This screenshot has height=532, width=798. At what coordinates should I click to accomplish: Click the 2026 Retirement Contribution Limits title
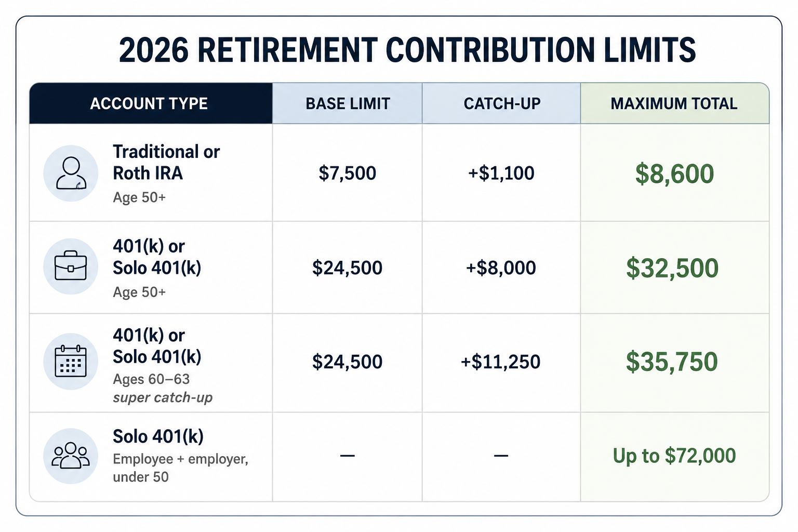pos(407,50)
